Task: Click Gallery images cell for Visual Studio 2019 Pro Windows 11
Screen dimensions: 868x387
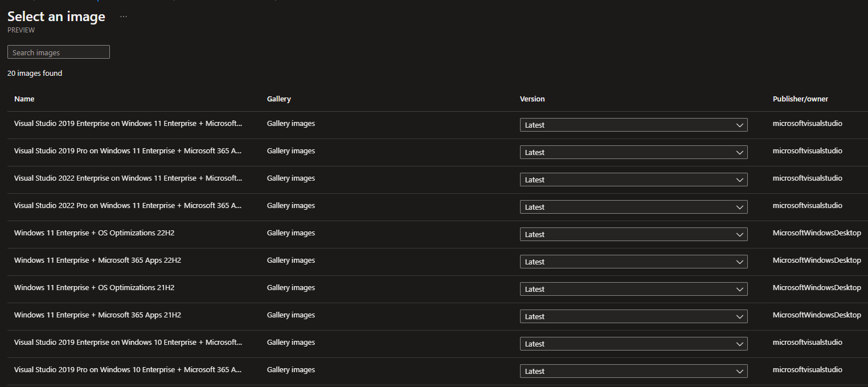Action: tap(291, 150)
